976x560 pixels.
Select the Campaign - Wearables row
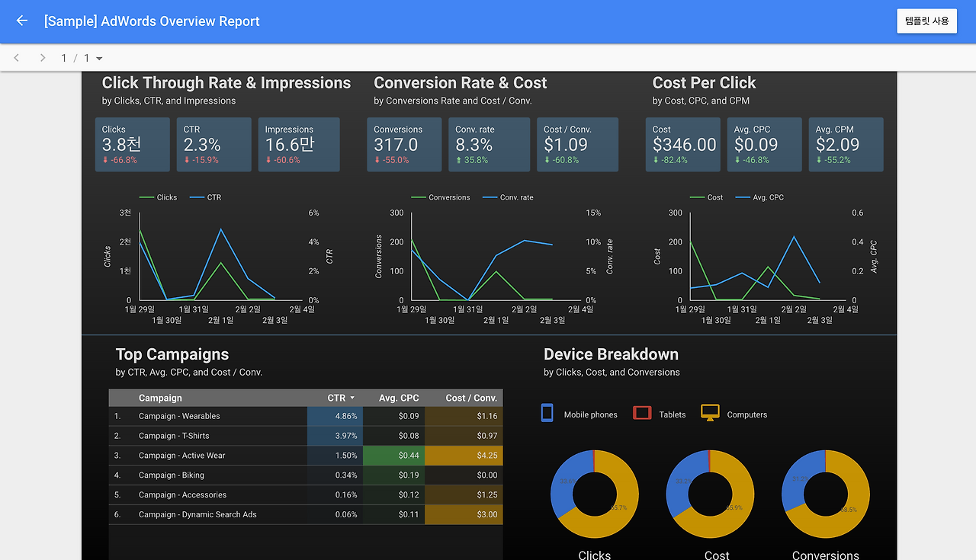click(x=306, y=416)
